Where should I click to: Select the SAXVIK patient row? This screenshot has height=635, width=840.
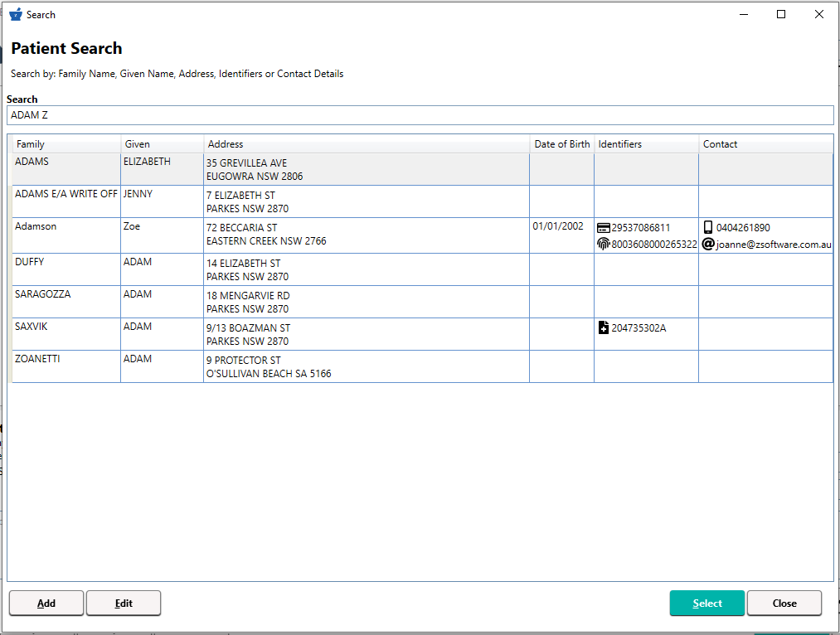[422, 334]
